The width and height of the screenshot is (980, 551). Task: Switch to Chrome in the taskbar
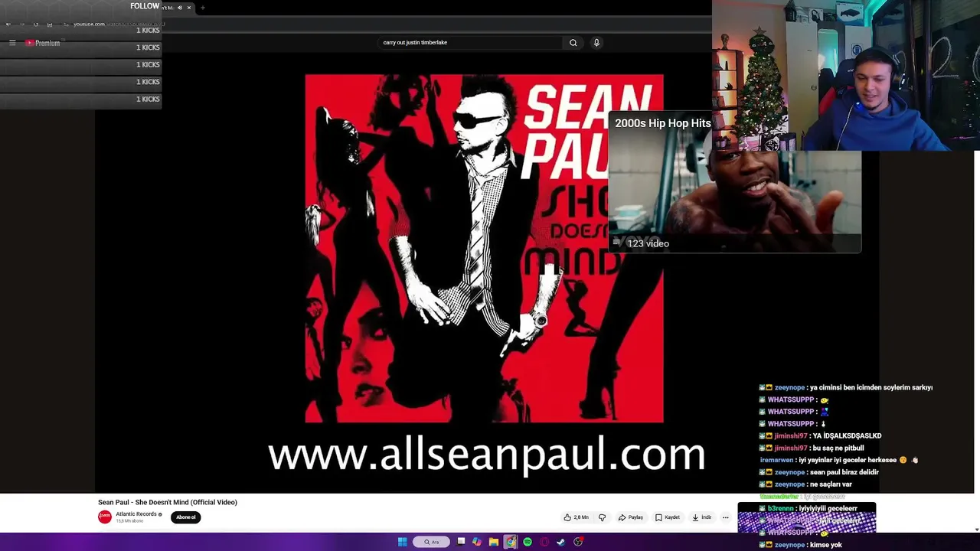click(511, 542)
